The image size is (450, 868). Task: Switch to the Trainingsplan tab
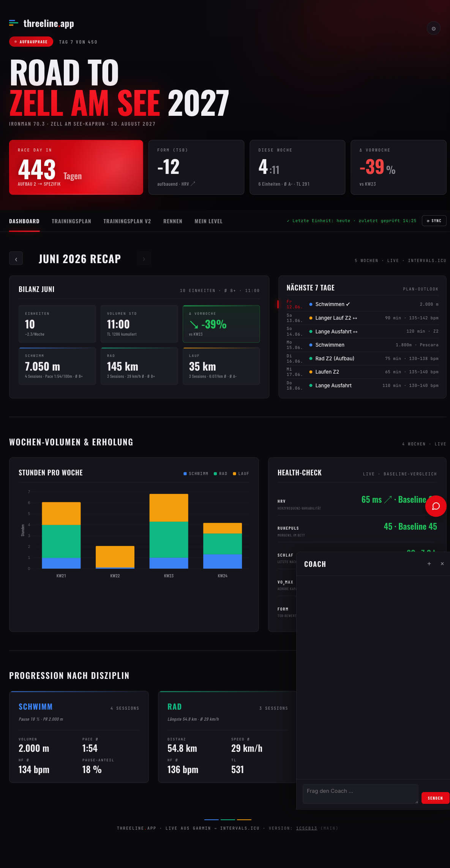[x=71, y=221]
